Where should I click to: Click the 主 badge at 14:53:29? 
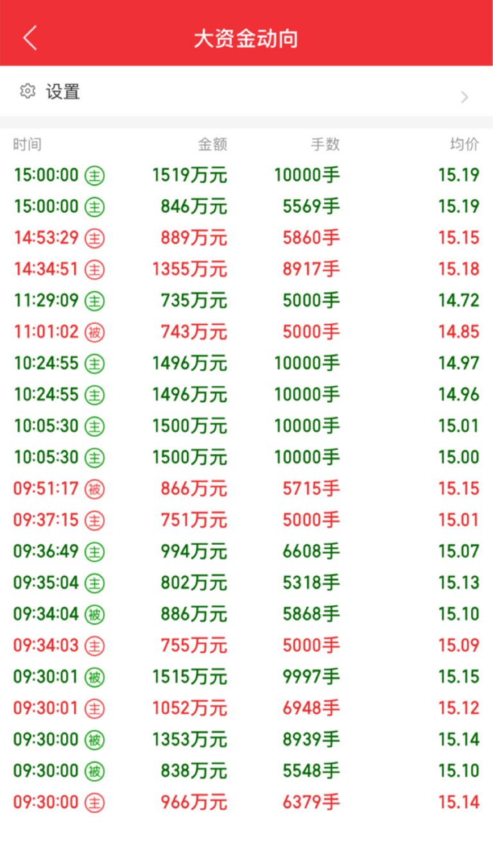95,238
